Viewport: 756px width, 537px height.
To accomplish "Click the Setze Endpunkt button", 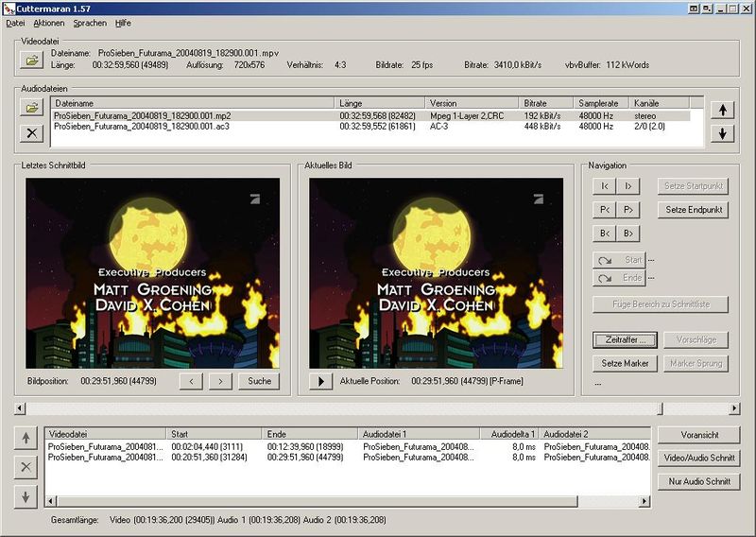I will pyautogui.click(x=694, y=210).
